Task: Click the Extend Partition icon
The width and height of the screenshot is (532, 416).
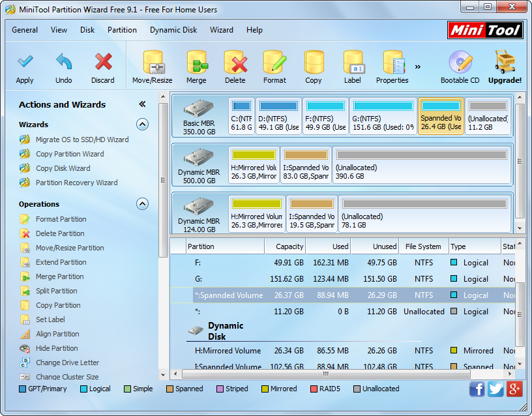Action: tap(24, 262)
